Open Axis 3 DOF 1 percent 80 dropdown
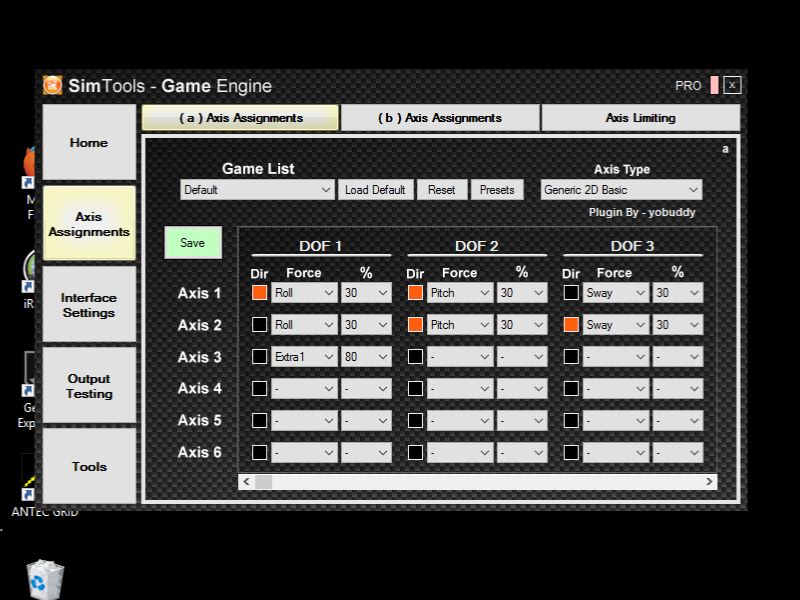The height and width of the screenshot is (600, 800). pyautogui.click(x=366, y=357)
